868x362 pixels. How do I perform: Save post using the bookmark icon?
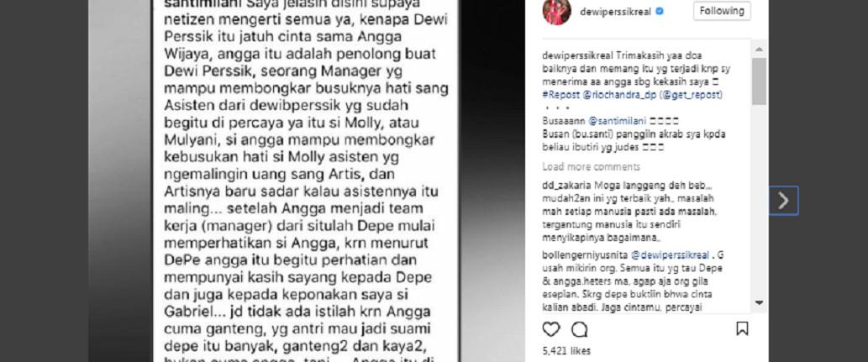tap(742, 328)
